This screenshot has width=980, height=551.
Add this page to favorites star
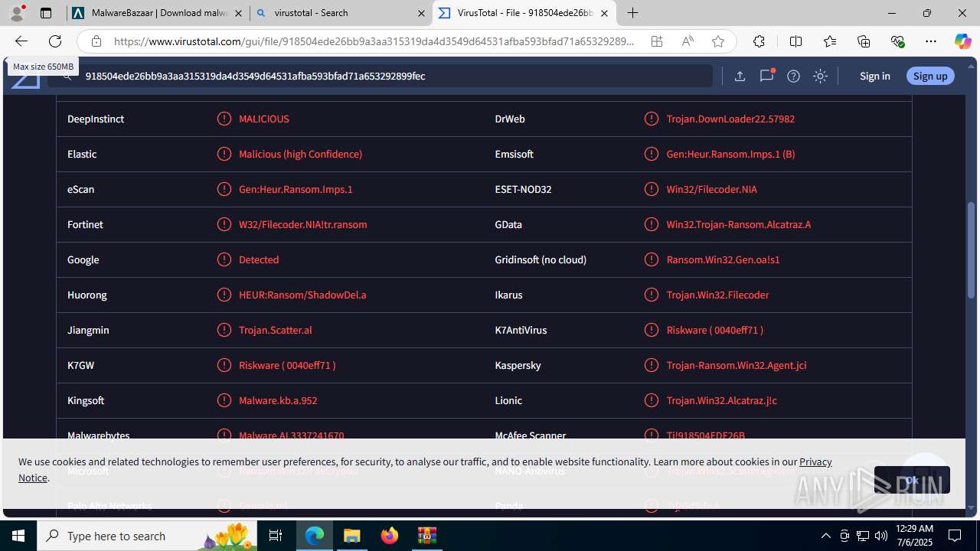coord(718,41)
